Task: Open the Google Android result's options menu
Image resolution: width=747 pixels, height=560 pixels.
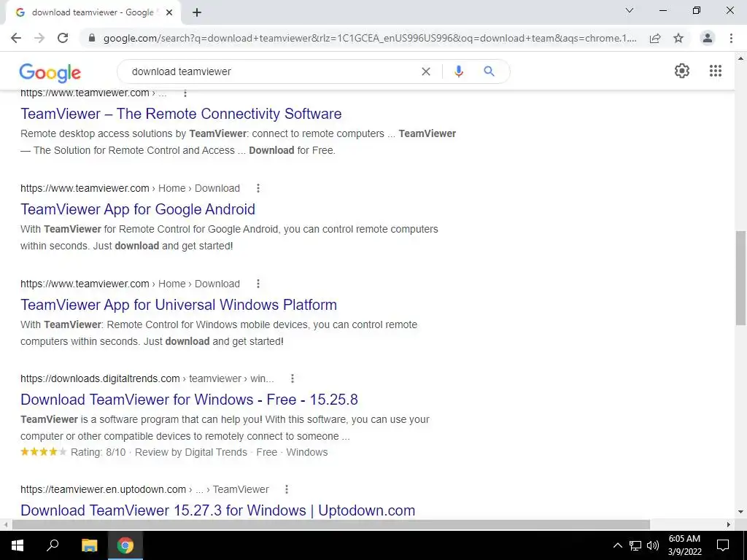Action: tap(258, 188)
